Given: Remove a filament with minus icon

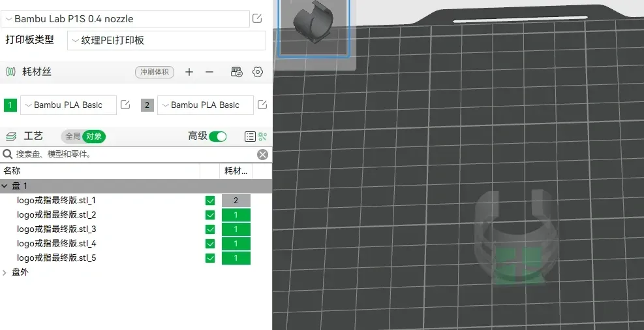Looking at the screenshot, I should pos(209,72).
